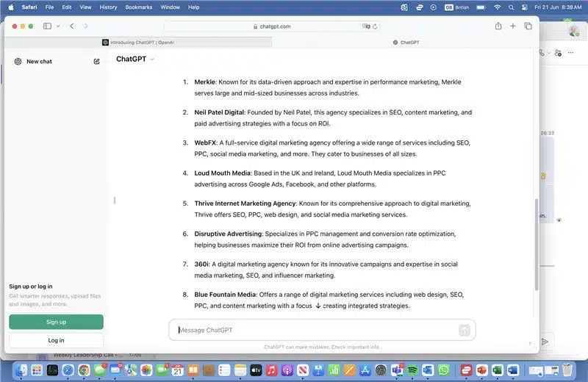Show Safari tab overview icon
This screenshot has height=382, width=588.
point(528,26)
